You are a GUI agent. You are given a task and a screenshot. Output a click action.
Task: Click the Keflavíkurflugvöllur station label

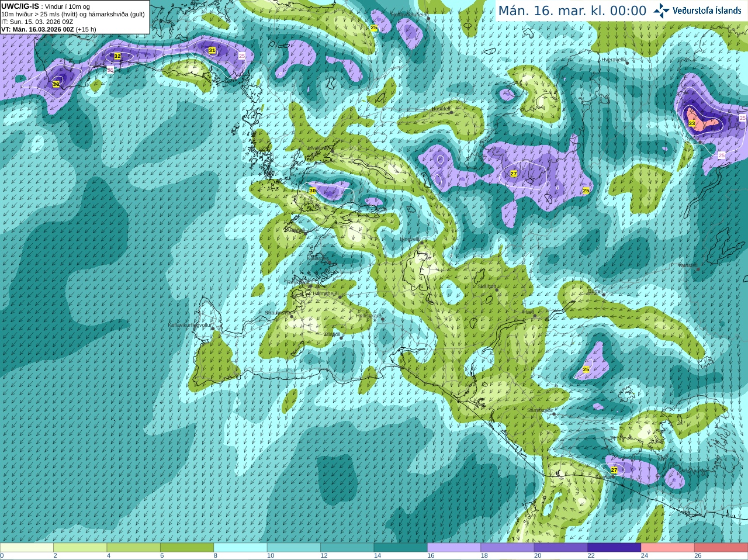click(x=190, y=325)
